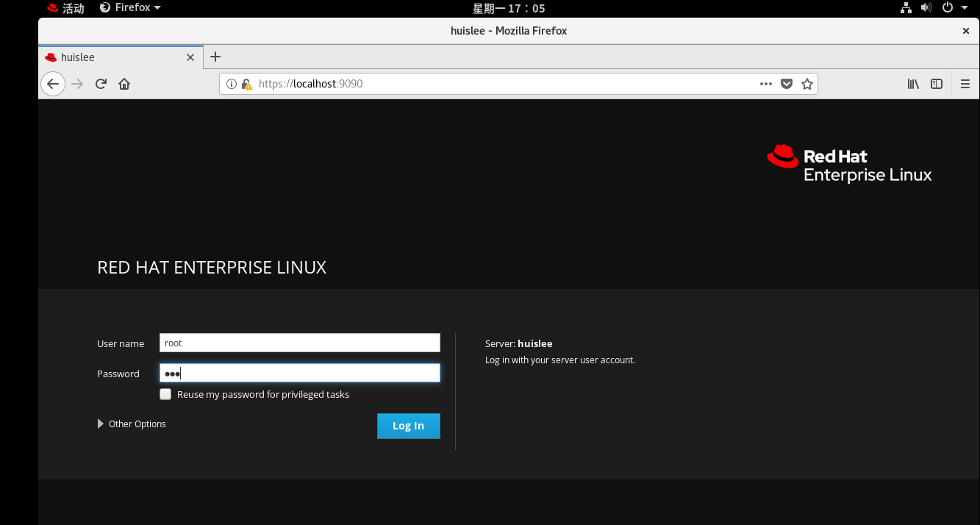Click the network status icon in top bar
Image resolution: width=980 pixels, height=525 pixels.
pyautogui.click(x=906, y=8)
